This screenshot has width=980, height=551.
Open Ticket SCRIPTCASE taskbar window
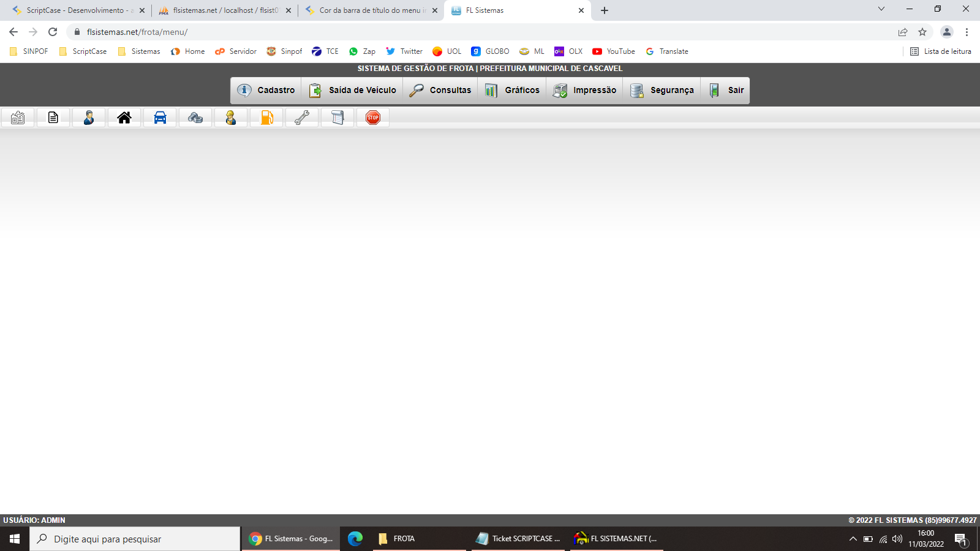tap(518, 539)
